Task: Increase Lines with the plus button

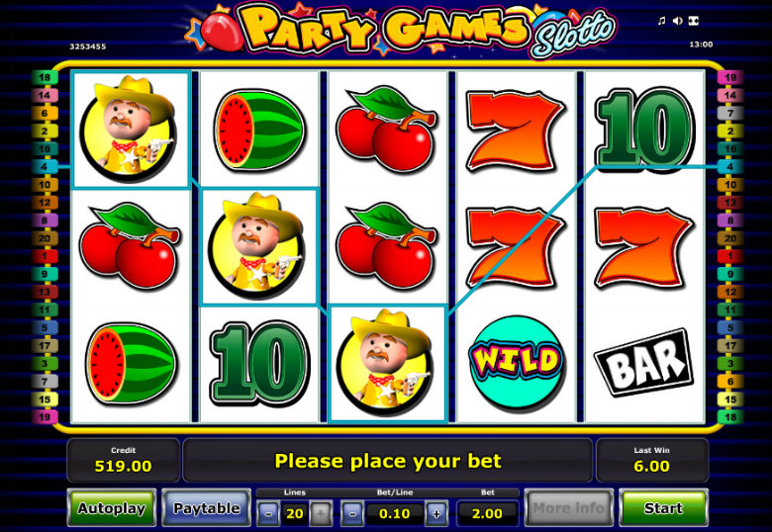Action: (x=321, y=514)
